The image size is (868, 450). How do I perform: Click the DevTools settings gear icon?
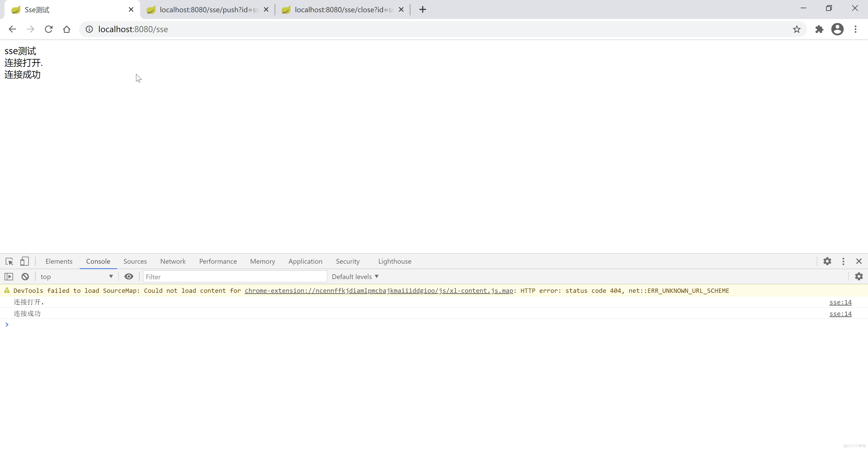(827, 261)
